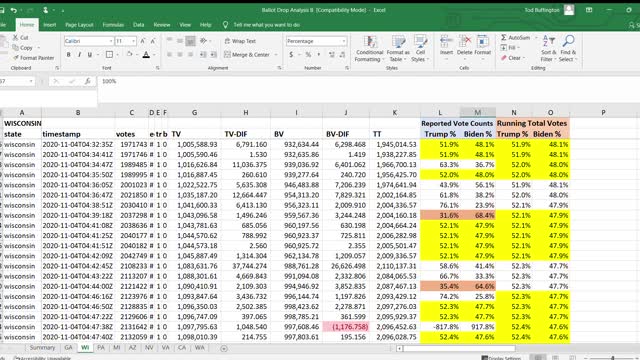Viewport: 640px width, 360px height.
Task: Open the font size dropdown
Action: click(133, 41)
